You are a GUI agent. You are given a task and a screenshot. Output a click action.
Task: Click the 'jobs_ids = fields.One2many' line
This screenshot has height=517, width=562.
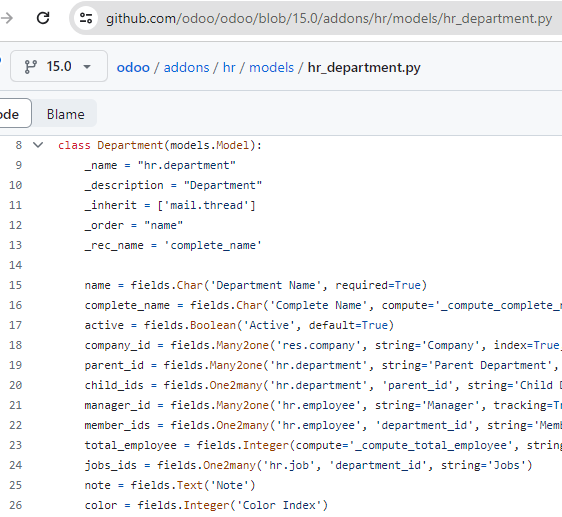(x=309, y=465)
